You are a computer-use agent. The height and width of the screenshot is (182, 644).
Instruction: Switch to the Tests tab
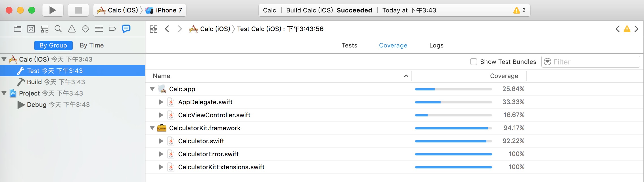[x=349, y=45]
